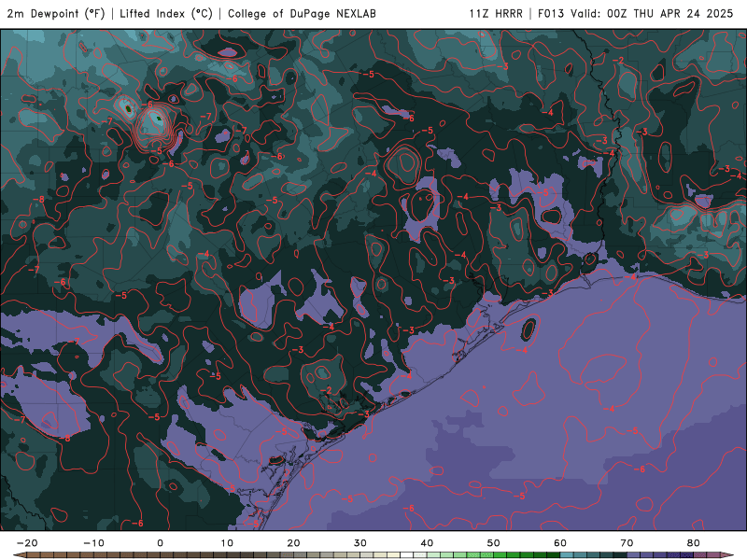Select the "Valid: 00Z THU APR 24 2025" text
Viewport: 747px width, 560px height.
click(x=652, y=13)
